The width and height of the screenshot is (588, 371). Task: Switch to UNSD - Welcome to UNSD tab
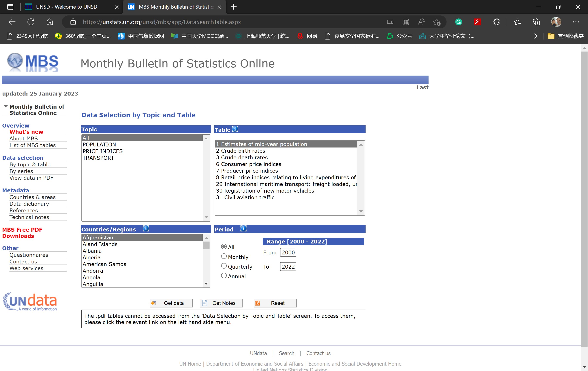pos(66,7)
